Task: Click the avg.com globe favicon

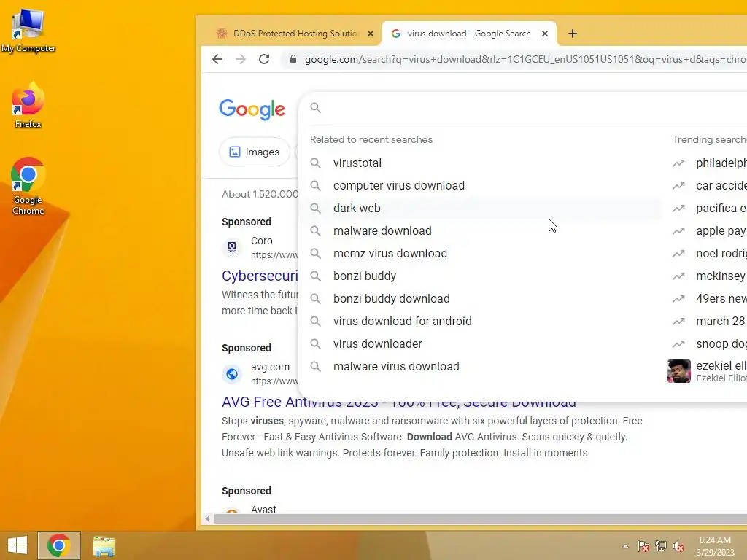Action: [232, 374]
